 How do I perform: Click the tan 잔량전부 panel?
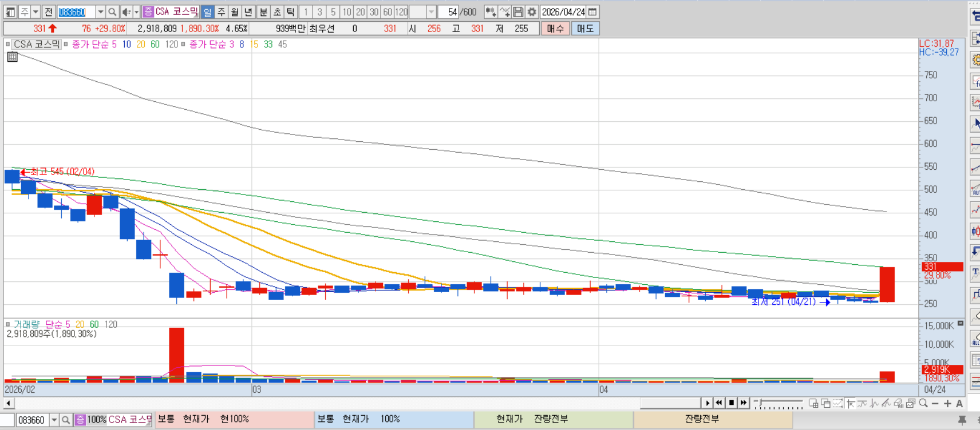pyautogui.click(x=713, y=419)
